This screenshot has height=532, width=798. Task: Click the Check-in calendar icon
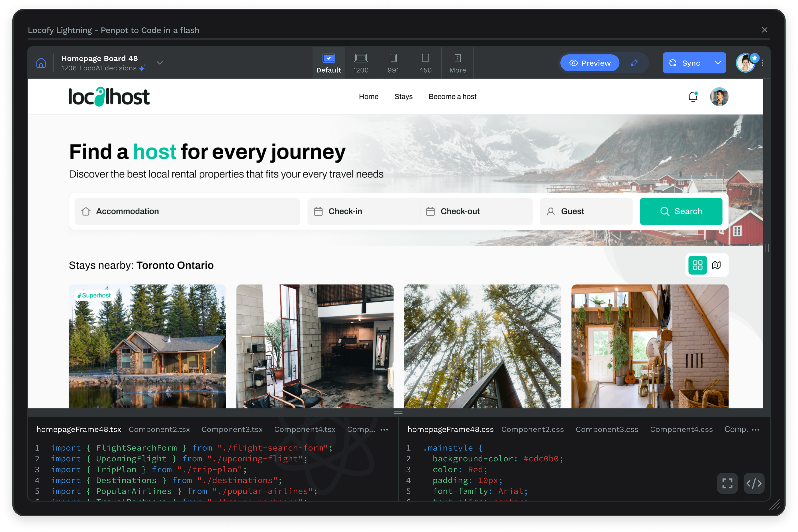[x=318, y=211]
